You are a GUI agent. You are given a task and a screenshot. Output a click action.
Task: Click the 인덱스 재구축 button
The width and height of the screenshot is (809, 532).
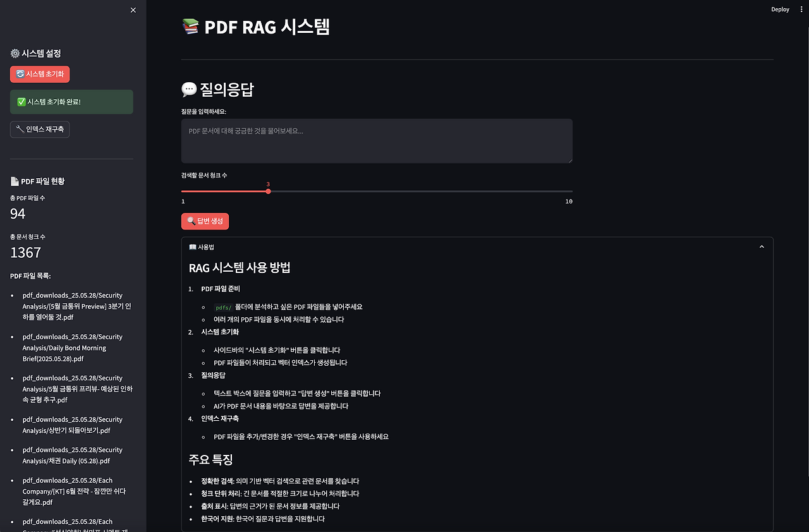click(39, 129)
